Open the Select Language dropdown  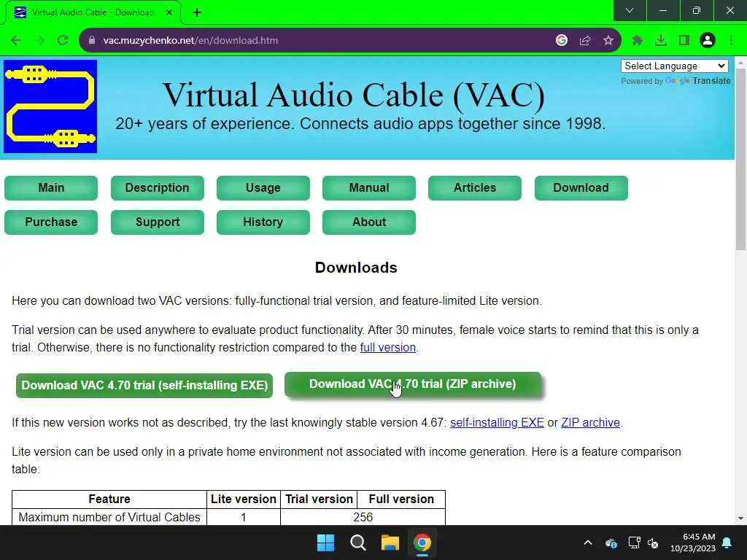pyautogui.click(x=675, y=66)
